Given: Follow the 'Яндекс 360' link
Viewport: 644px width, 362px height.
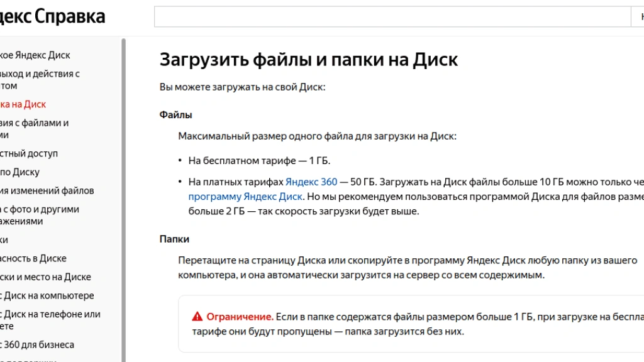Looking at the screenshot, I should point(311,182).
